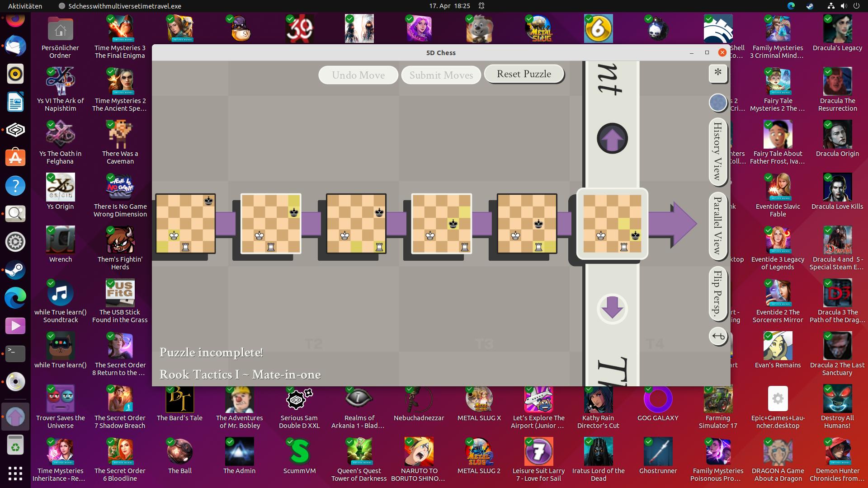Open Ubuntu Software from the dock
The width and height of the screenshot is (868, 488).
point(15,158)
